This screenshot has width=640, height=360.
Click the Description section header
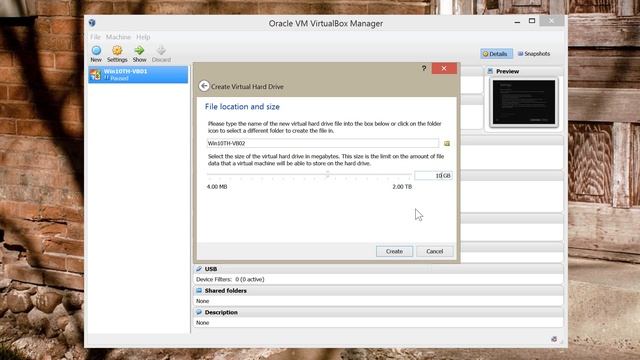pos(378,312)
